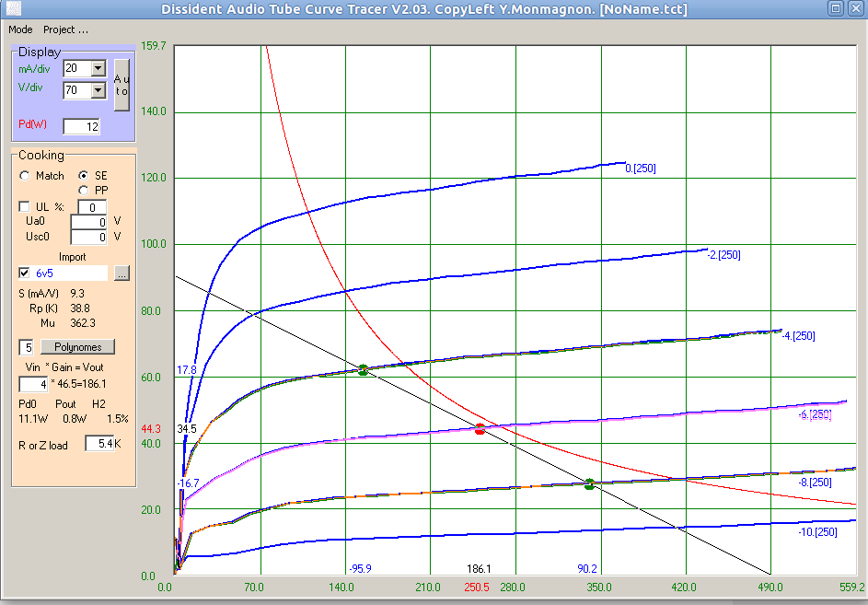Viewport: 868px width, 605px height.
Task: Expand the V/div dropdown arrow
Action: coord(98,89)
